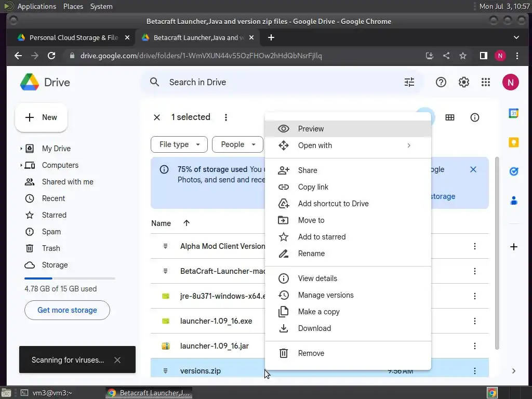
Task: Open the Applications menu
Action: [37, 6]
